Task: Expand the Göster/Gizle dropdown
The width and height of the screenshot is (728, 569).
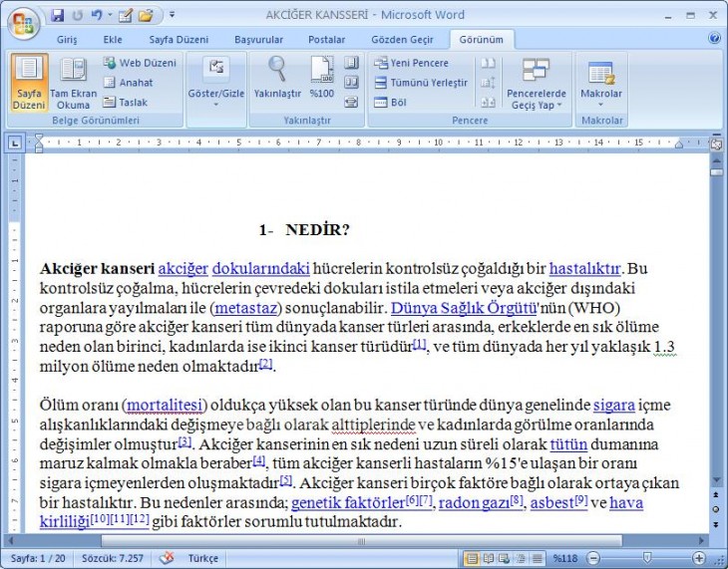Action: 215,83
